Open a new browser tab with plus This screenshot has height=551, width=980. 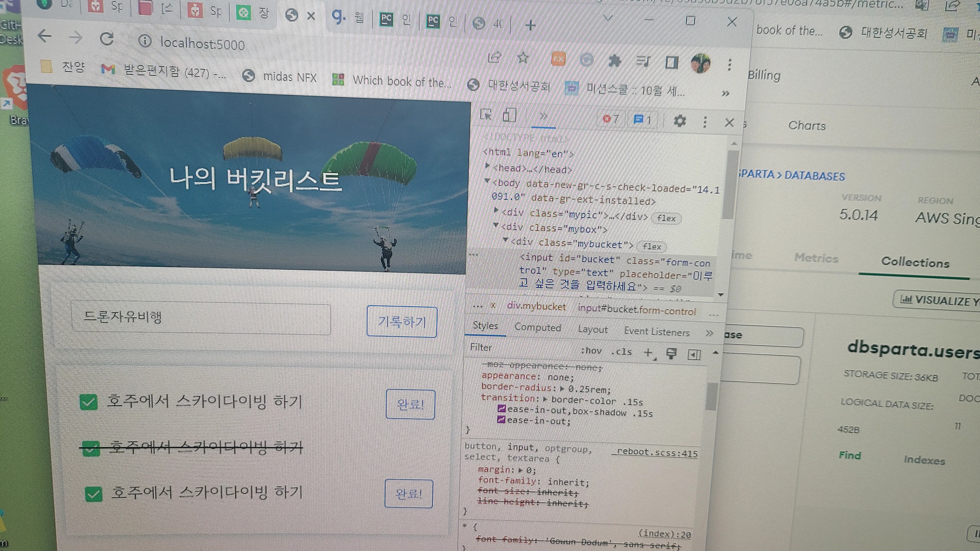point(530,26)
